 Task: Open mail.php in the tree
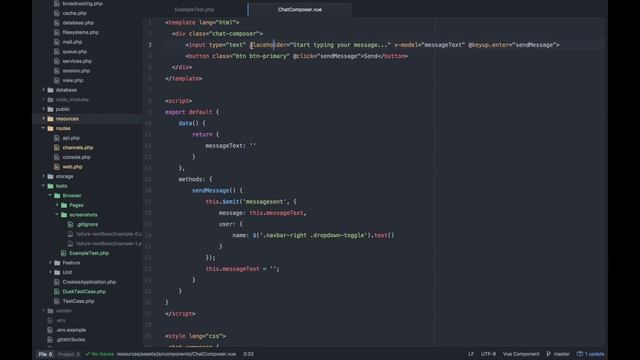tap(72, 42)
